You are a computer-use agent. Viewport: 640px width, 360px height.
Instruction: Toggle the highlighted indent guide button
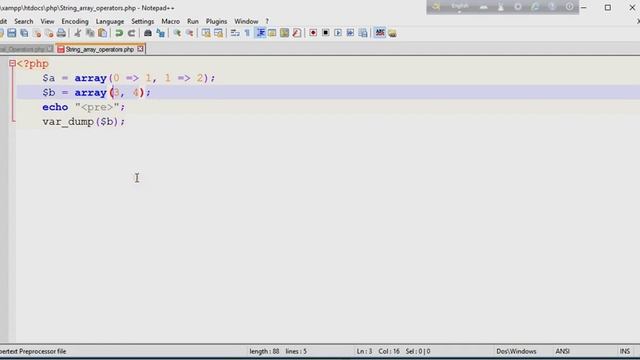[x=260, y=33]
